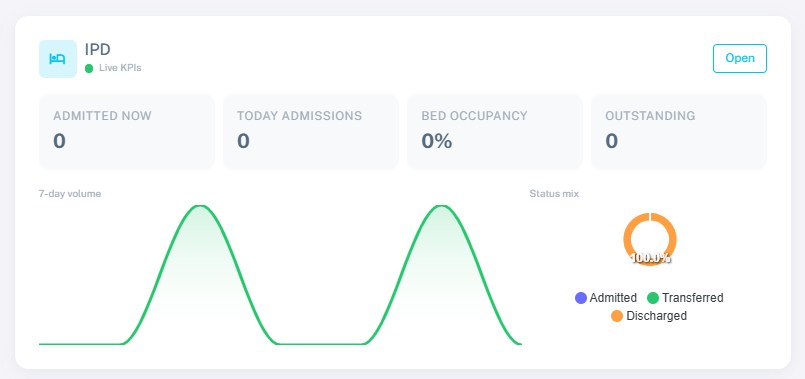Open the IPD module with Open button
805x379 pixels.
point(739,59)
